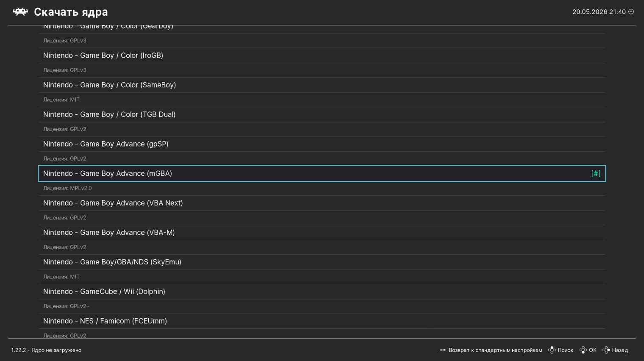The image size is (644, 361).
Task: Click Лицензия: MIT under the SkyEmu entry
Action: coord(61,277)
